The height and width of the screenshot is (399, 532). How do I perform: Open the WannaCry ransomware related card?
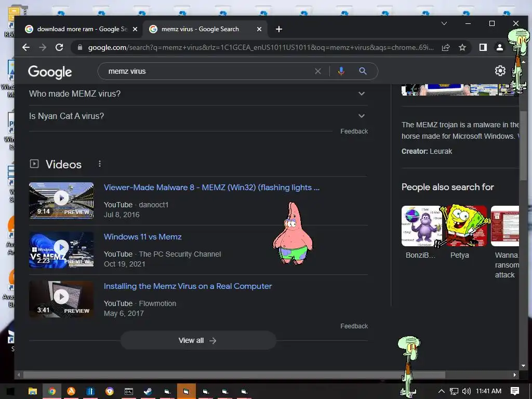coord(506,243)
